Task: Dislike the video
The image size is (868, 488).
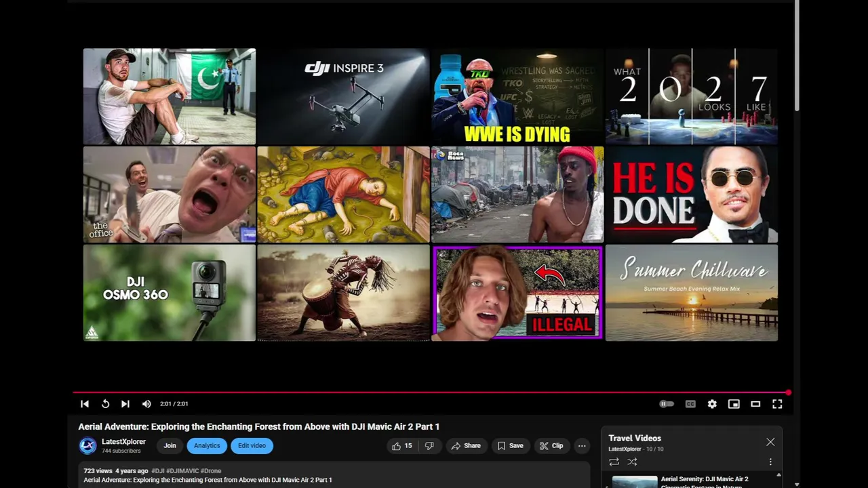Action: (429, 445)
